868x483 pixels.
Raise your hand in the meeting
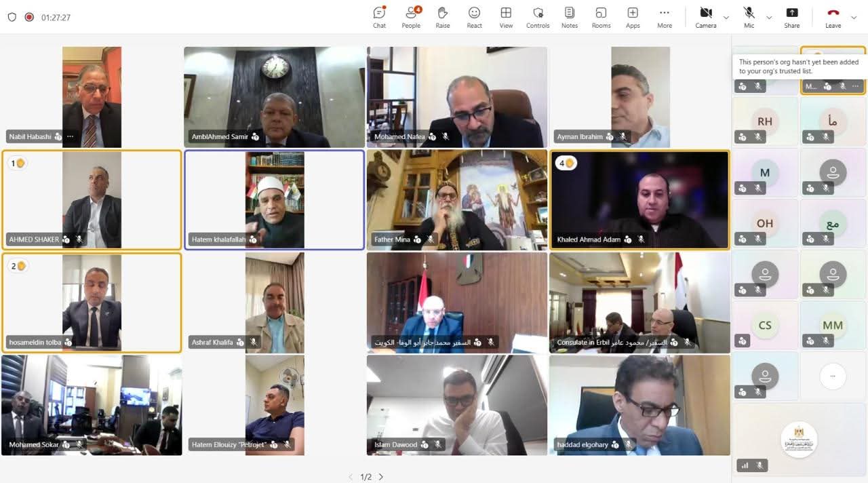[x=443, y=17]
